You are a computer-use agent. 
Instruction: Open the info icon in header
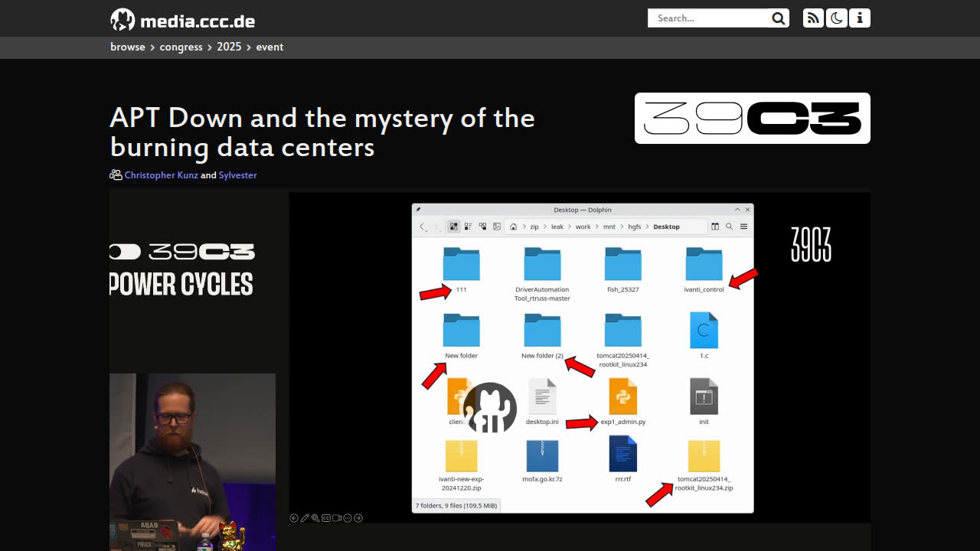click(x=860, y=18)
